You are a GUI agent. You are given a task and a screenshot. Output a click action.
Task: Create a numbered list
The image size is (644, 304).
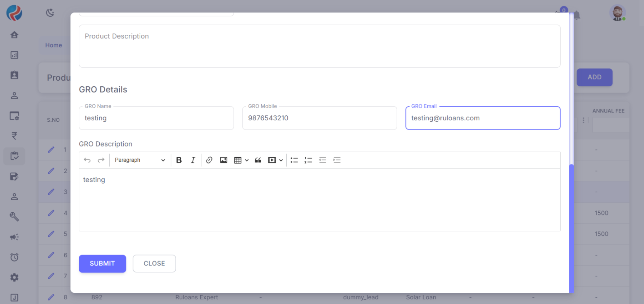308,160
